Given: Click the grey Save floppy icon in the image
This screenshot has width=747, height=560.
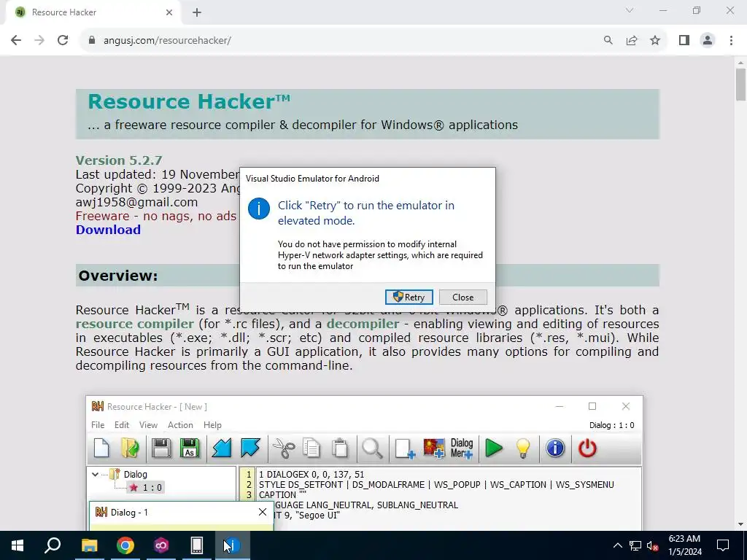Looking at the screenshot, I should 161,448.
